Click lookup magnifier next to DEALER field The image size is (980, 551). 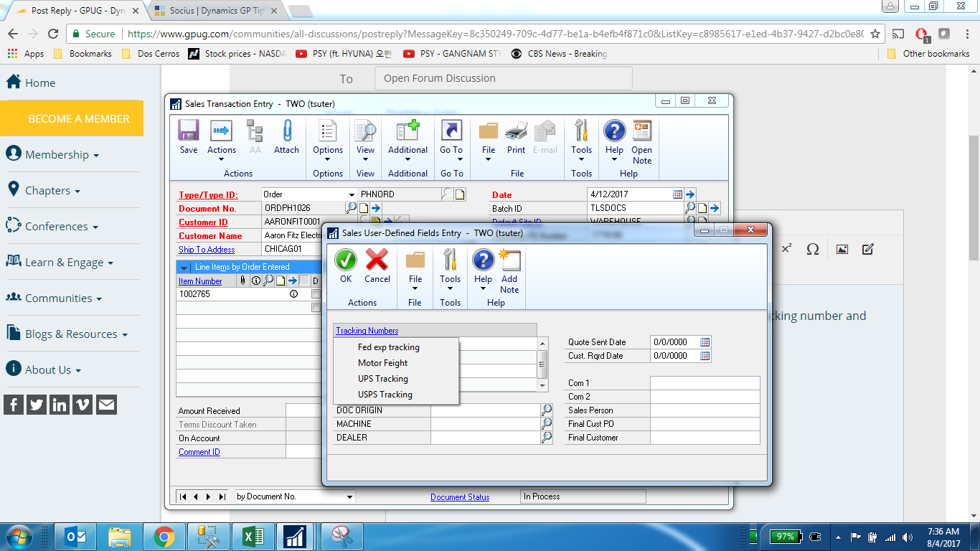click(547, 438)
